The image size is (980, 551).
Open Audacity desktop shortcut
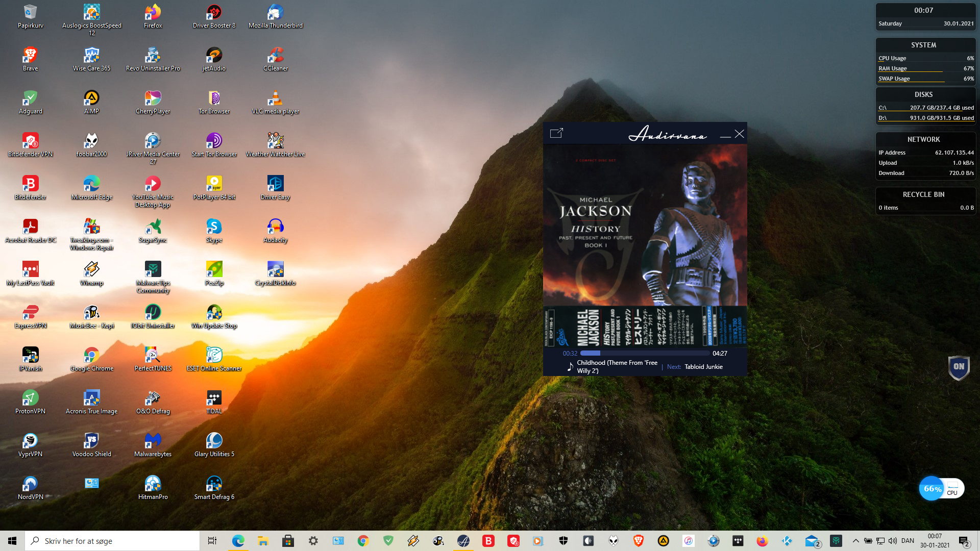point(275,227)
